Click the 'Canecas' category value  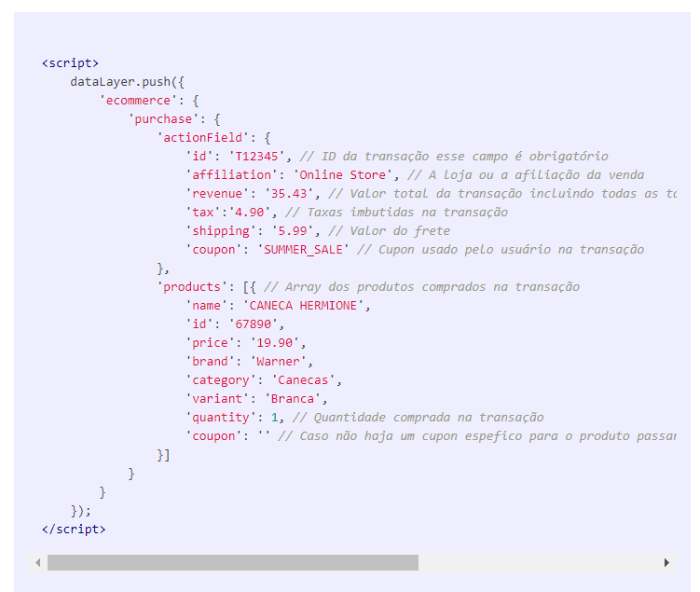click(x=307, y=380)
